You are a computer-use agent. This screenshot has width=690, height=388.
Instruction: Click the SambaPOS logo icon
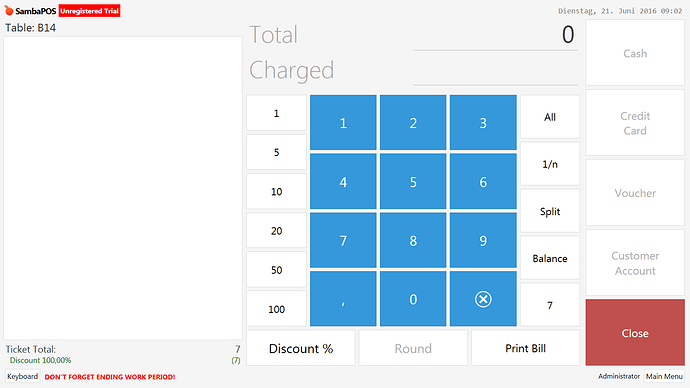coord(9,10)
